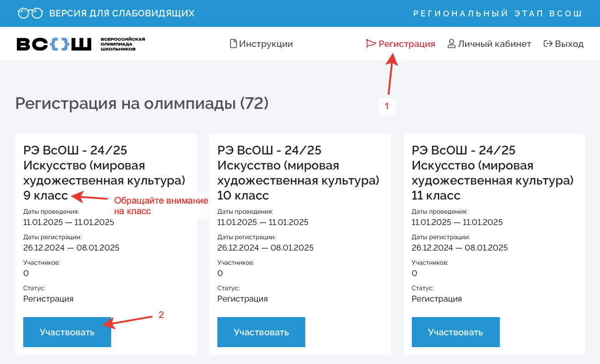
Task: Click the document icon next to Инструкции
Action: pyautogui.click(x=233, y=44)
